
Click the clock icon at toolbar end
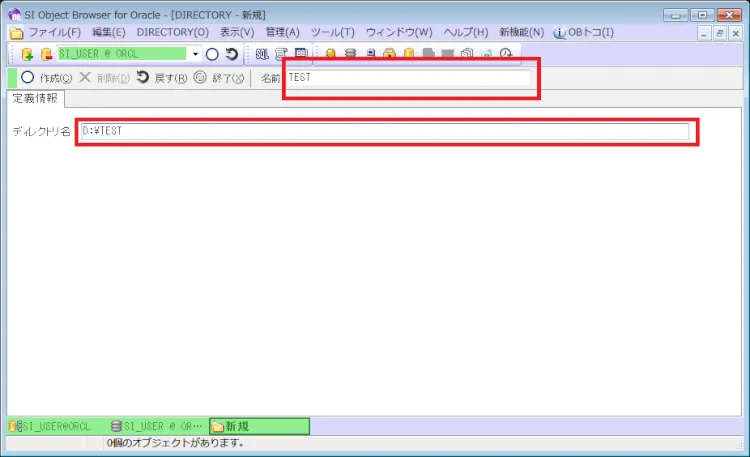pyautogui.click(x=506, y=54)
